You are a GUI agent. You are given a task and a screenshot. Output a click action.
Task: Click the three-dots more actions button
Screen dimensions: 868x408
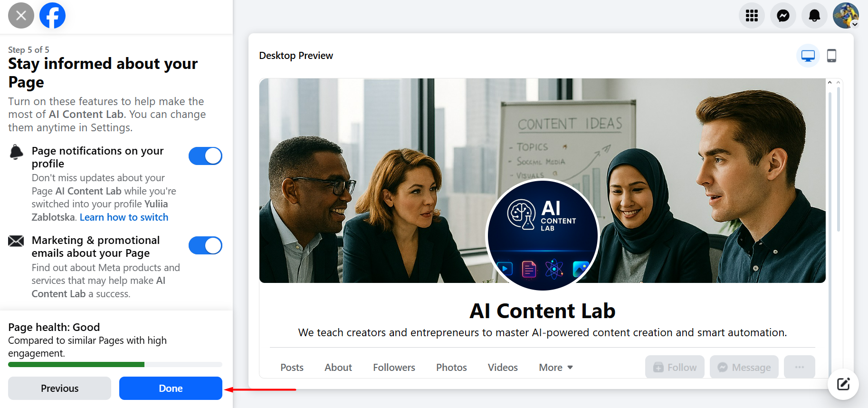tap(799, 367)
